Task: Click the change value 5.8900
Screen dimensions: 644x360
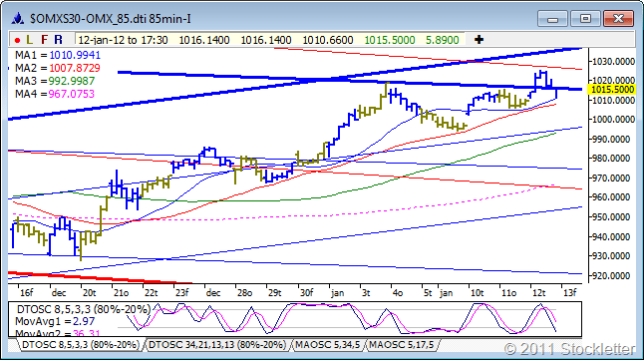Action: tap(442, 40)
